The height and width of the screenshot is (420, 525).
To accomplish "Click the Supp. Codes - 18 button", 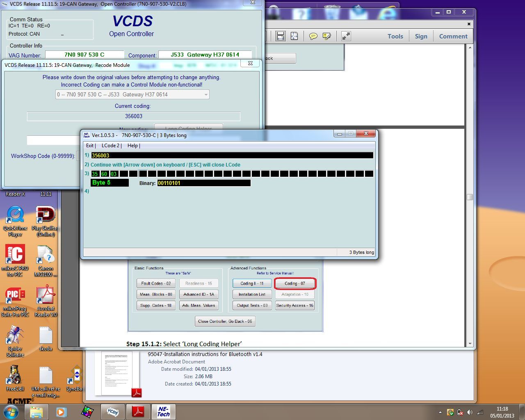I will click(156, 306).
